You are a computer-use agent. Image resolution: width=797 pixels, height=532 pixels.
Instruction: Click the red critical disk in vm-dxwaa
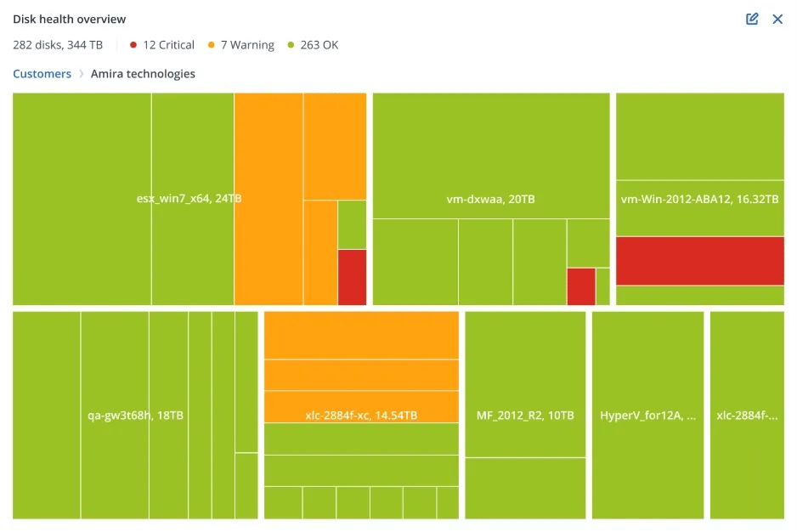pyautogui.click(x=580, y=286)
